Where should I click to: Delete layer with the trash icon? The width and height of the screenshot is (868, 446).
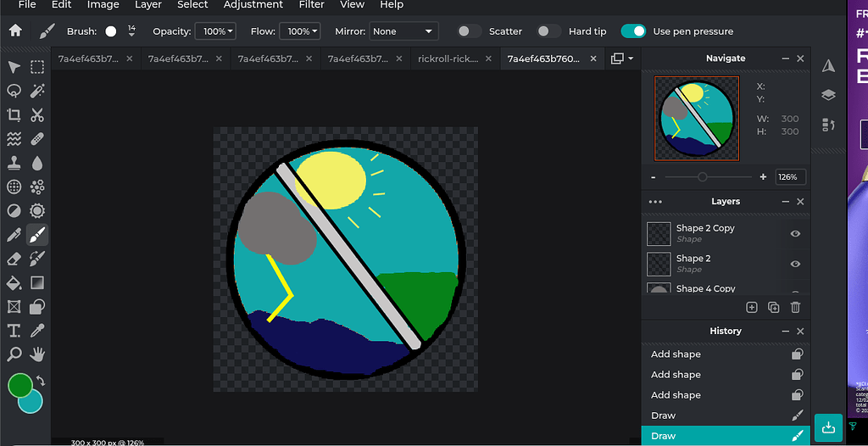click(x=795, y=308)
